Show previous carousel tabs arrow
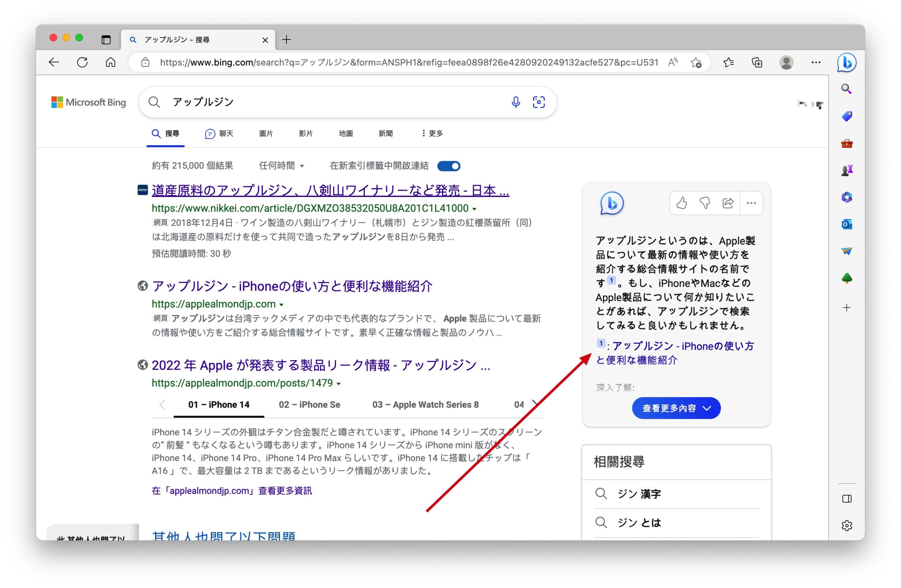The image size is (901, 588). point(162,405)
